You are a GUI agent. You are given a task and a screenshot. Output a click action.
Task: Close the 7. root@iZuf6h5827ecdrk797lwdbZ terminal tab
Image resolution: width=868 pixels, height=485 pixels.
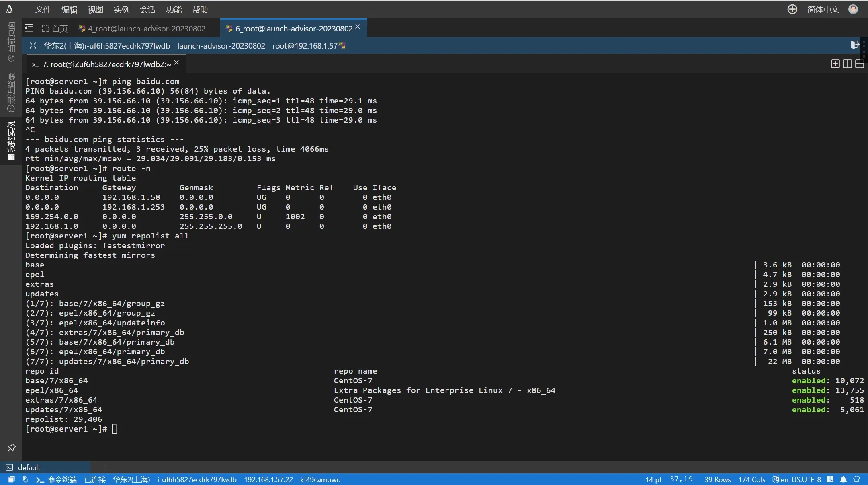pyautogui.click(x=176, y=63)
